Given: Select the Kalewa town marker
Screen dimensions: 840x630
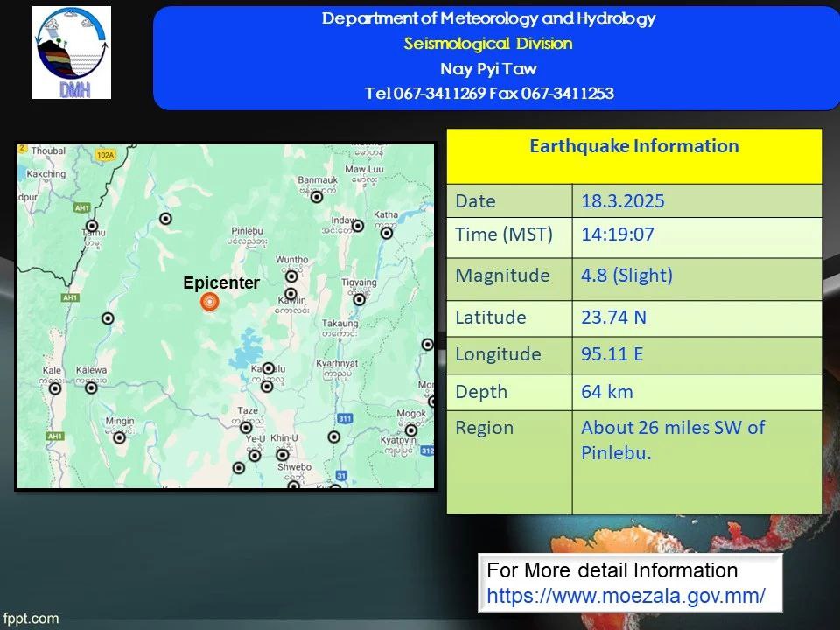Looking at the screenshot, I should pyautogui.click(x=91, y=388).
